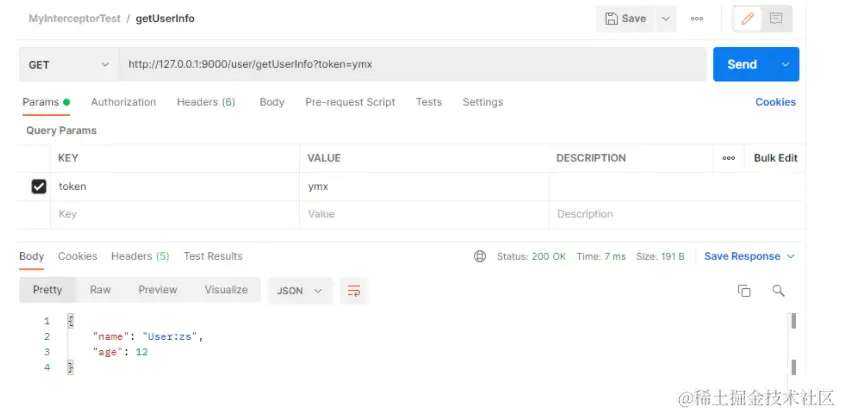
Task: Click Bulk Edit
Action: coord(776,158)
